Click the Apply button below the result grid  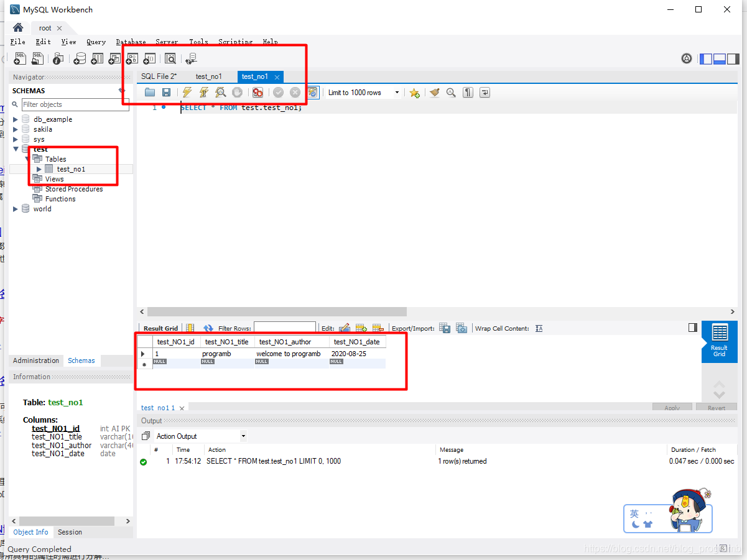[x=672, y=407]
